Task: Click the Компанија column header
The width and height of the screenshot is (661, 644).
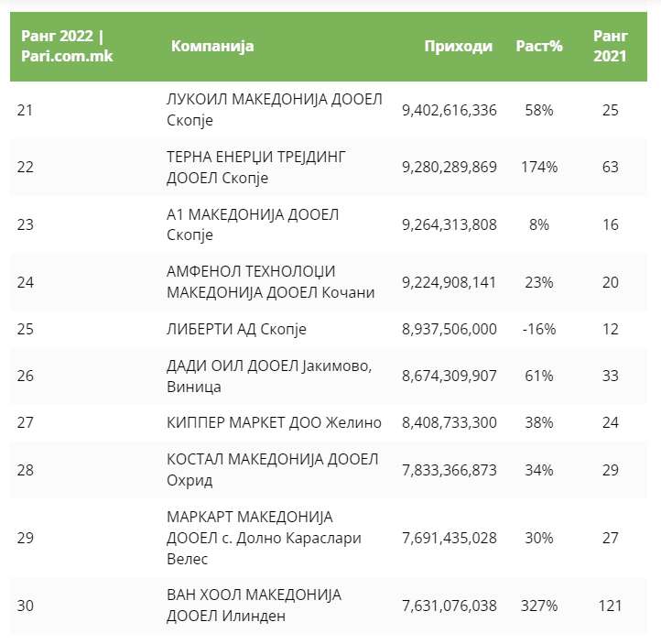Action: 212,47
